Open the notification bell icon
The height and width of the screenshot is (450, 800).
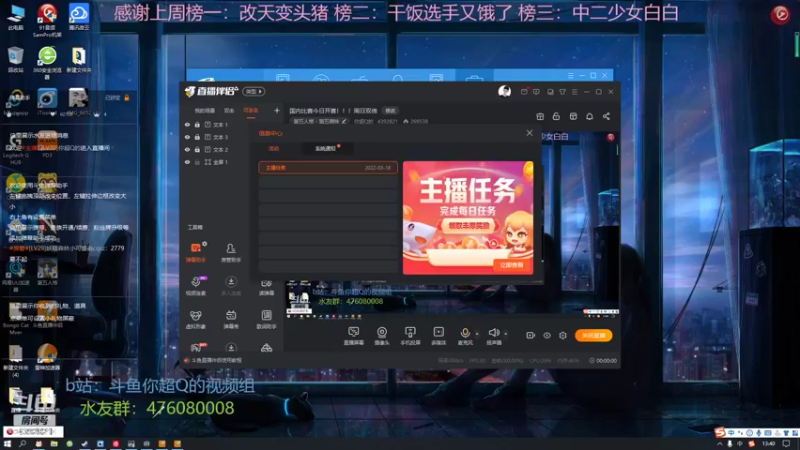(x=589, y=116)
